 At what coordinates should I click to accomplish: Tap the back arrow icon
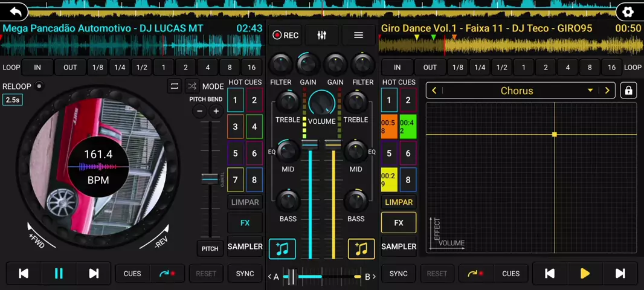point(15,11)
